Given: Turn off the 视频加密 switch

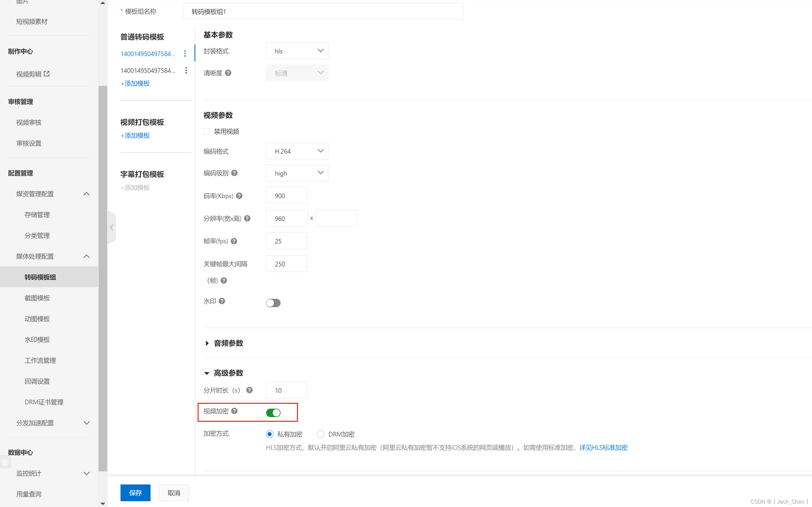Looking at the screenshot, I should click(x=273, y=412).
